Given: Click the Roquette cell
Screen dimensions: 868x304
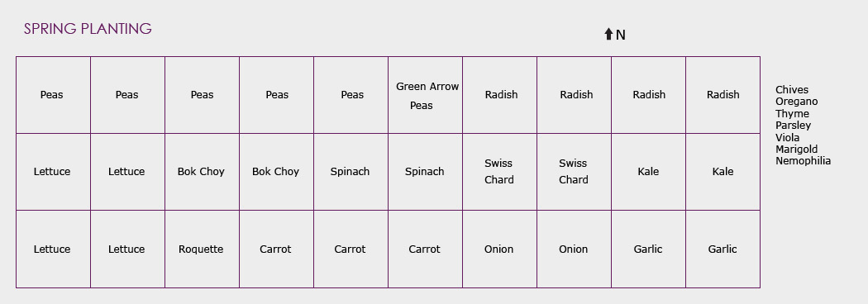Looking at the screenshot, I should [202, 249].
